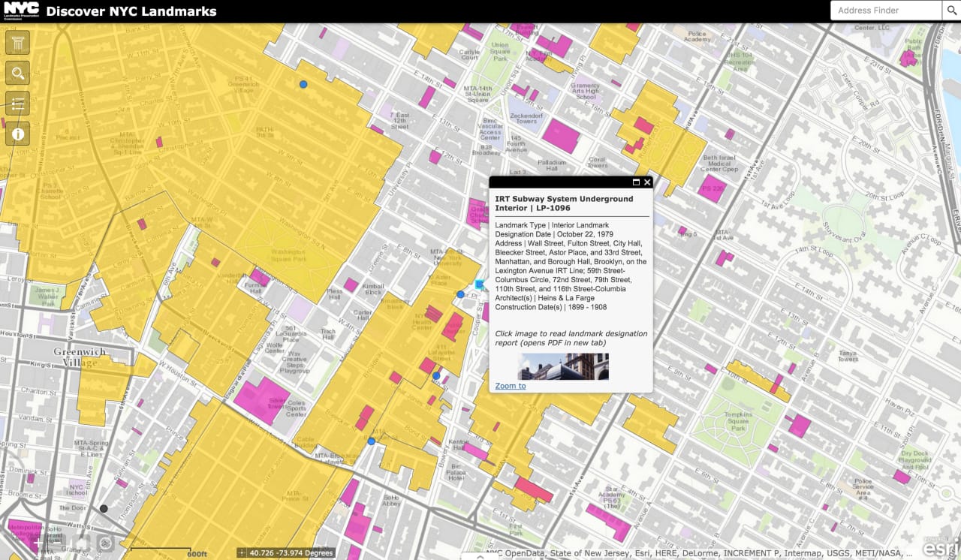This screenshot has height=560, width=961.
Task: Click the blue dot below the Astor Place marker
Action: 461,295
